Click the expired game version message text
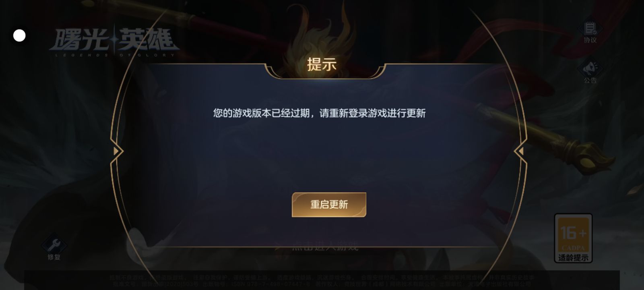644x290 pixels. point(319,113)
